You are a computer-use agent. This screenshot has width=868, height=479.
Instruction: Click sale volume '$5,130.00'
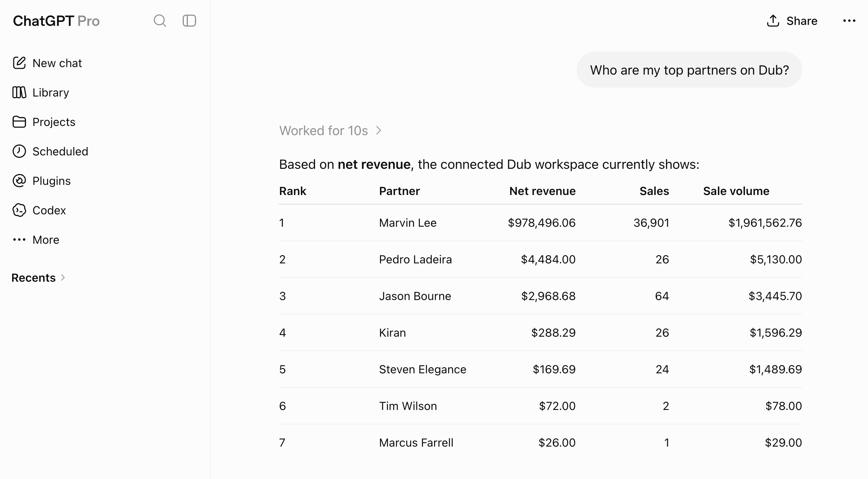(776, 259)
